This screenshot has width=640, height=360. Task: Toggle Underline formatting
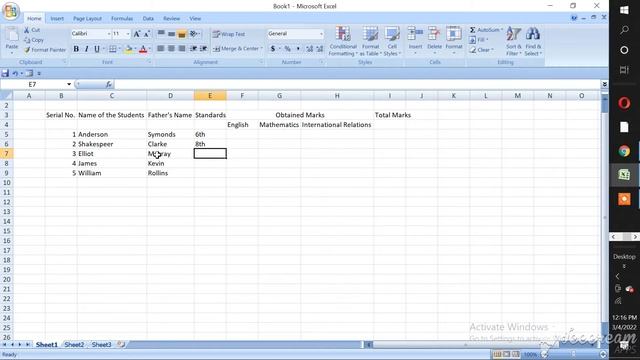97,49
